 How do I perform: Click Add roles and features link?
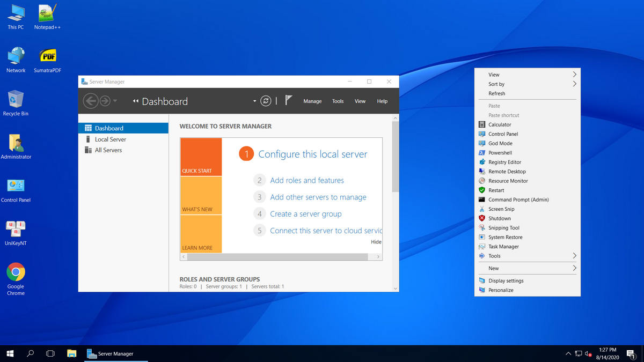coord(307,180)
